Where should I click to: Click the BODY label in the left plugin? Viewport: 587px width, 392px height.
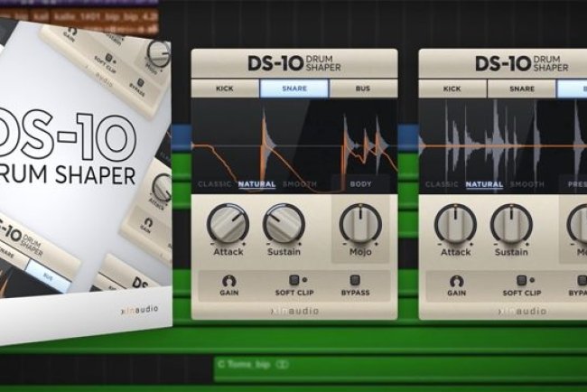[360, 184]
